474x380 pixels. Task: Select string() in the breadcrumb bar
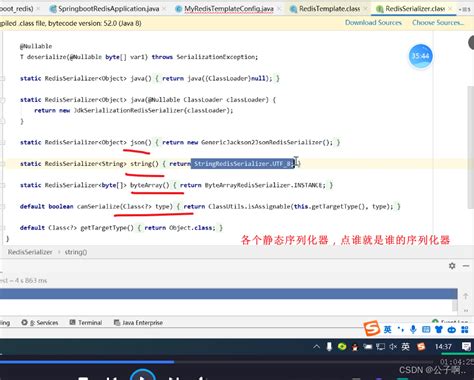pyautogui.click(x=76, y=252)
